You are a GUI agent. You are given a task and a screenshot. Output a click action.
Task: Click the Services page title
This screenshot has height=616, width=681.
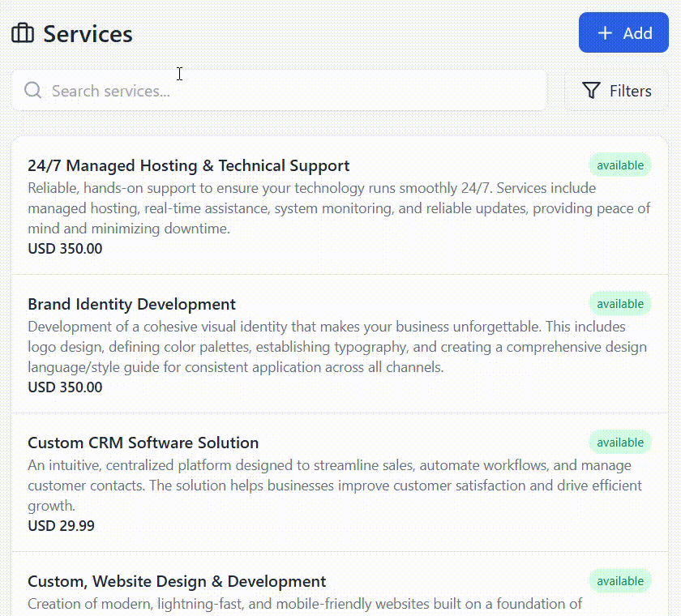coord(88,34)
